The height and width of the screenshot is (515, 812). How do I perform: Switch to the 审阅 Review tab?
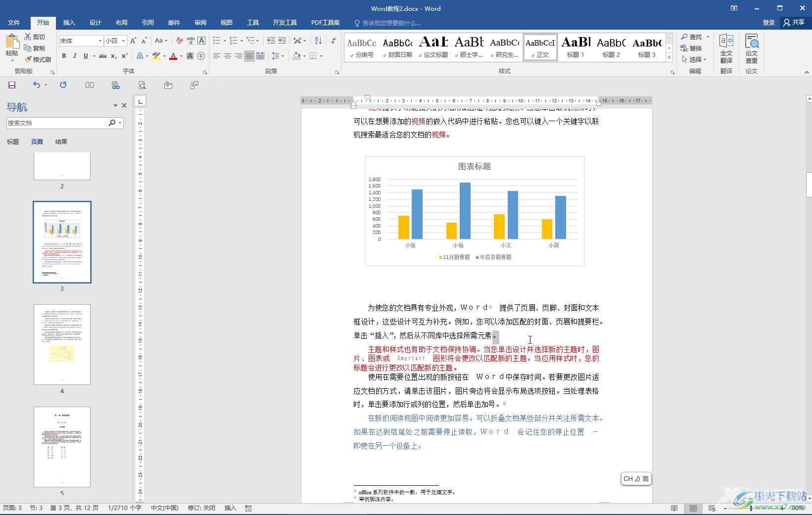pyautogui.click(x=200, y=23)
